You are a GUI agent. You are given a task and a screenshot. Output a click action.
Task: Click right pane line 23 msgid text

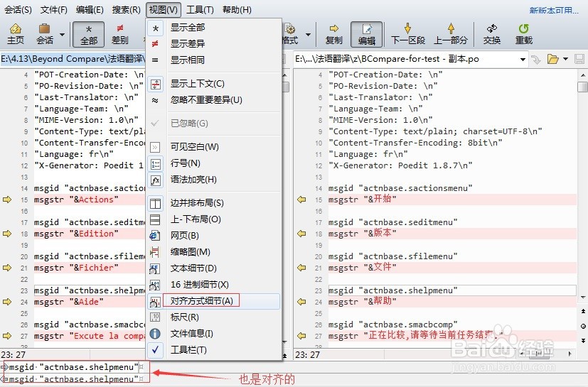point(393,290)
